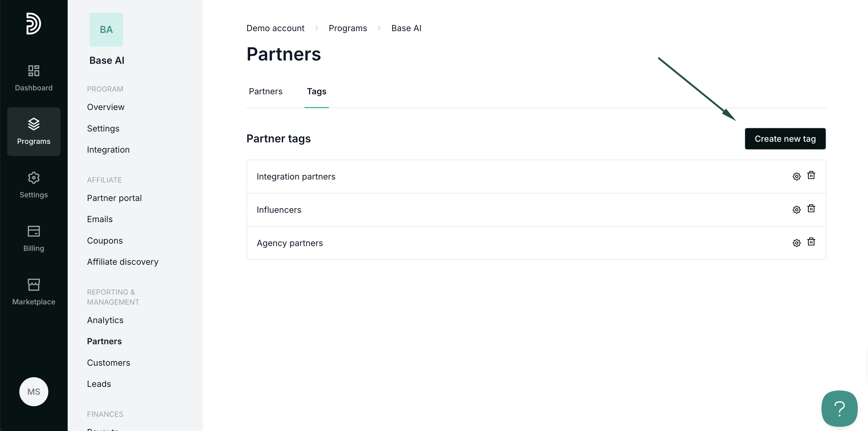Viewport: 868px width, 431px height.
Task: Click the help question mark bubble
Action: 839,408
